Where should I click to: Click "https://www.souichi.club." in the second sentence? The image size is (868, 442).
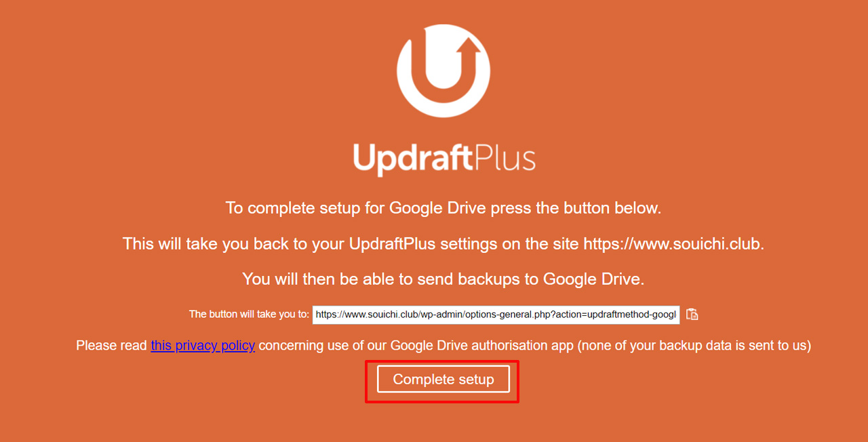[x=674, y=244]
